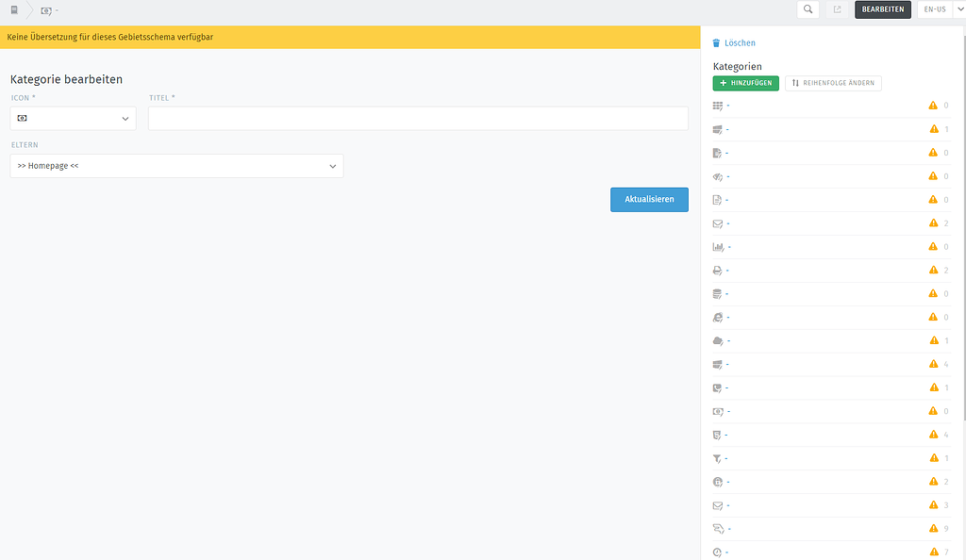
Task: Click warning triangle in grid table row
Action: 933,106
